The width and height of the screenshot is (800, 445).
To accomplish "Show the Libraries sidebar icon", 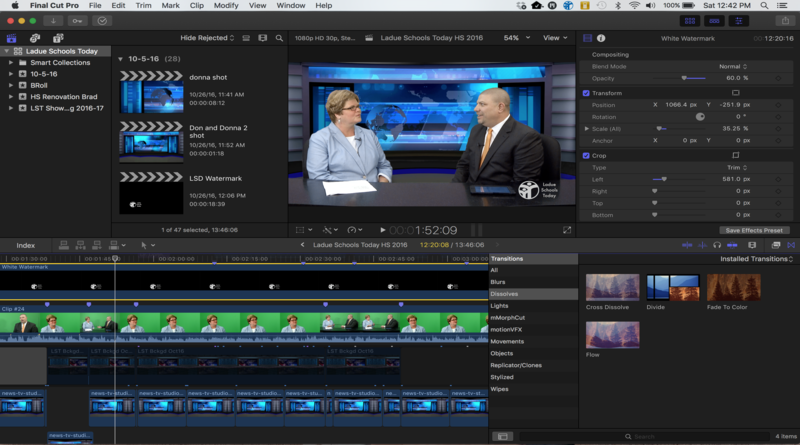I will [11, 38].
